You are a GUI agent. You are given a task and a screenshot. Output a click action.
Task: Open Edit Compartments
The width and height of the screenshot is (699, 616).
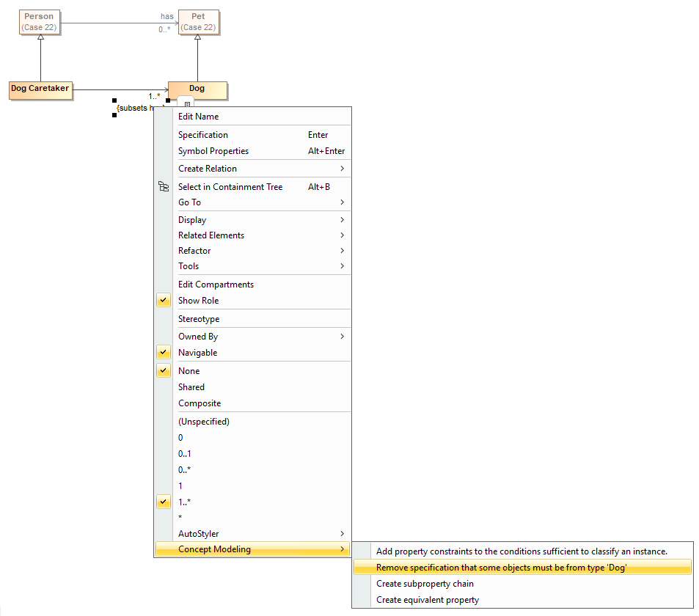pos(216,285)
